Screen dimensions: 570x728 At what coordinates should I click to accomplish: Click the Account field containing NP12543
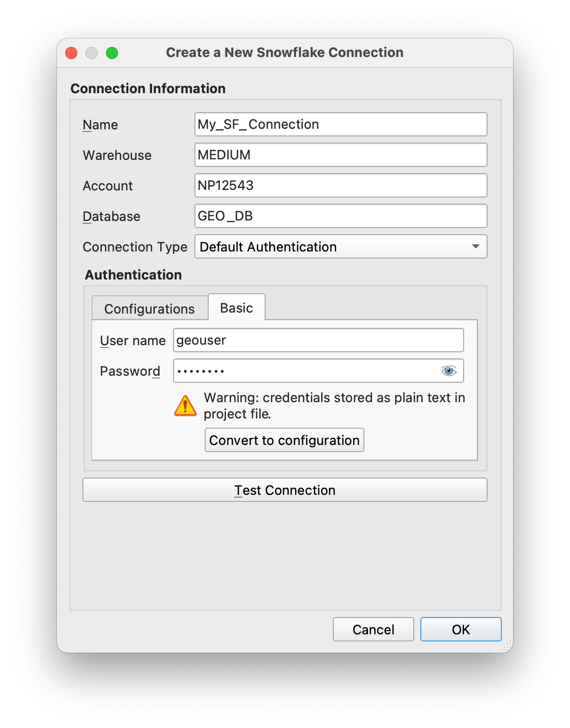pyautogui.click(x=341, y=185)
